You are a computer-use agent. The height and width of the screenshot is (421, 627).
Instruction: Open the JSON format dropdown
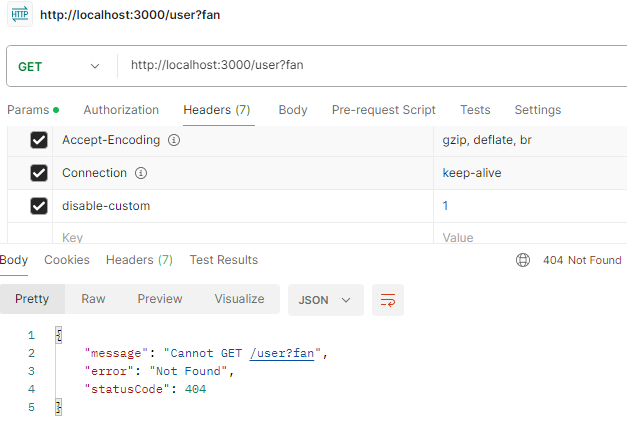(x=325, y=299)
